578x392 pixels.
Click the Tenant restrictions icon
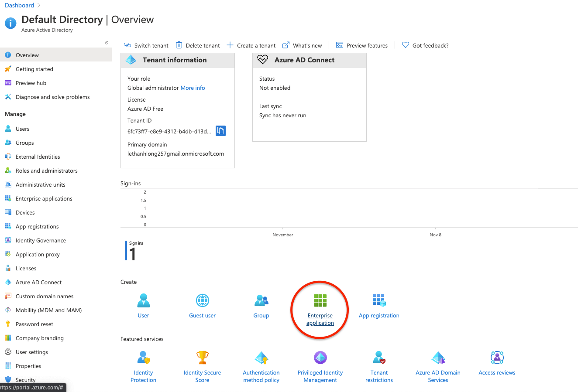pos(379,358)
